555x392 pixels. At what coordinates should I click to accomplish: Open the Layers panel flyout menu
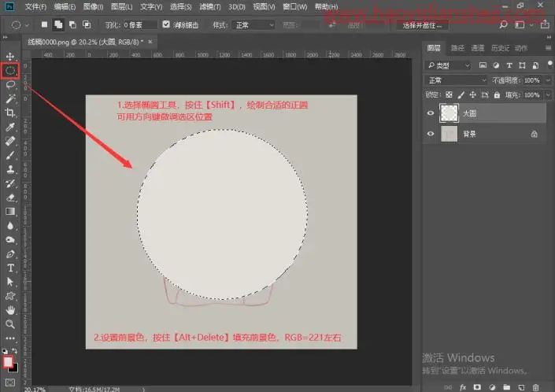point(548,48)
